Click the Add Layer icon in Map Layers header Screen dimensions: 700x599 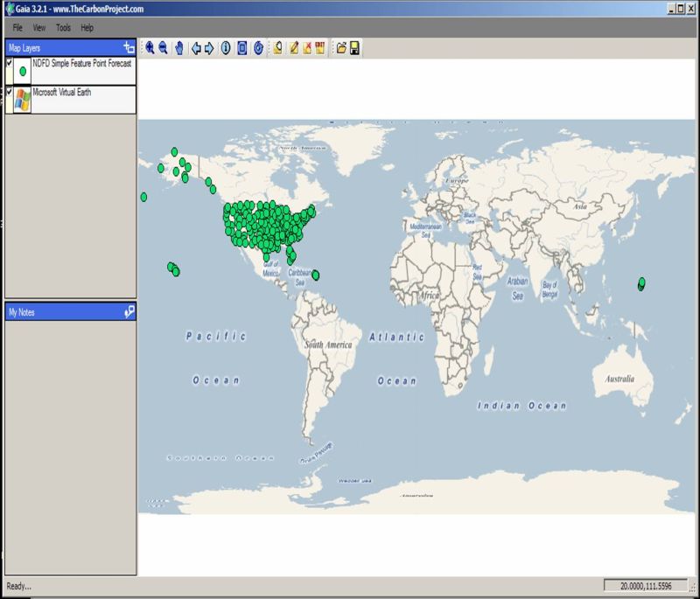tap(129, 47)
